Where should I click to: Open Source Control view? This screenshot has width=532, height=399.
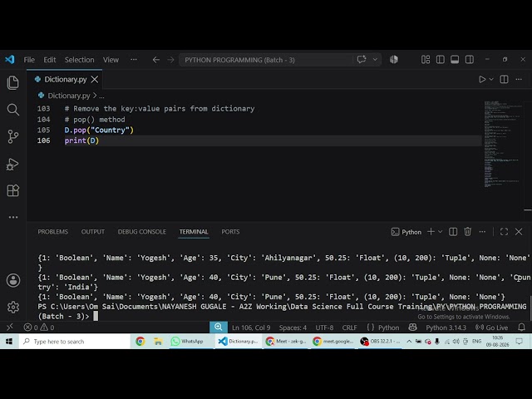click(x=13, y=136)
